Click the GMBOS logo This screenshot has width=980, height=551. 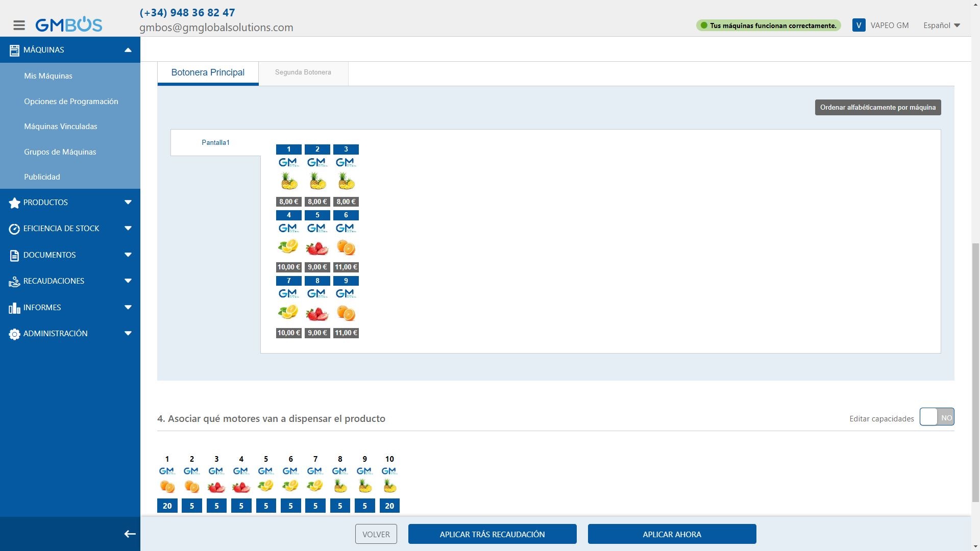(69, 24)
